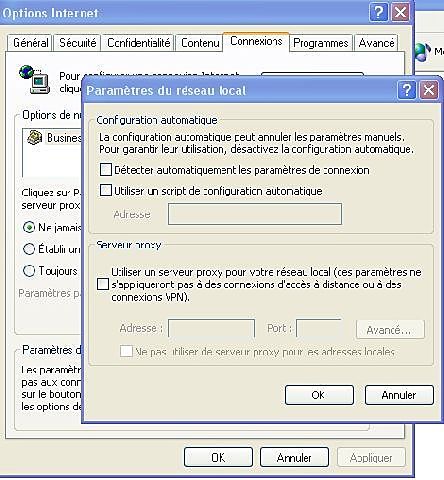Click the globe and computer connection icon
This screenshot has width=444, height=480.
(x=35, y=79)
